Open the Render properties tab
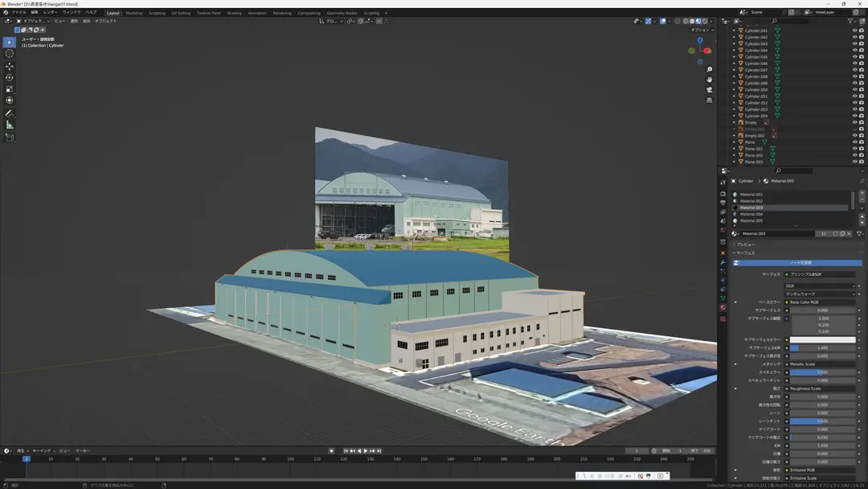Viewport: 868px width, 489px height. click(x=723, y=194)
